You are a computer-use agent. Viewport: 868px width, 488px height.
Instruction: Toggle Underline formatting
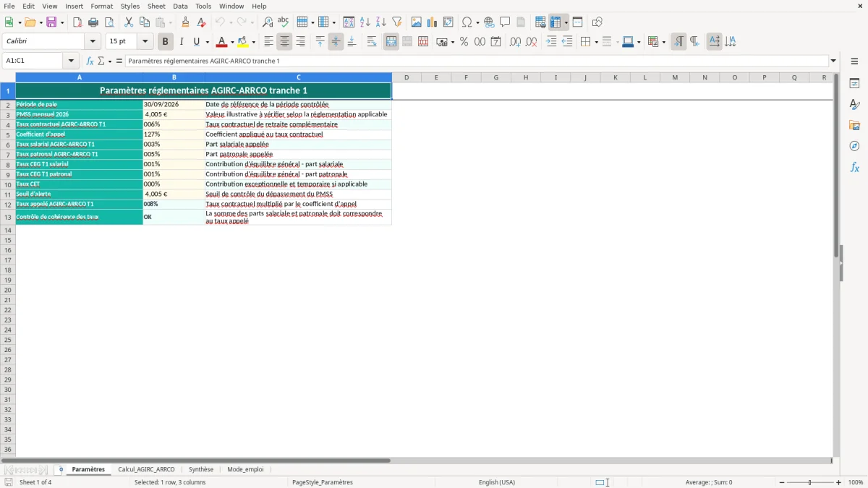[195, 42]
